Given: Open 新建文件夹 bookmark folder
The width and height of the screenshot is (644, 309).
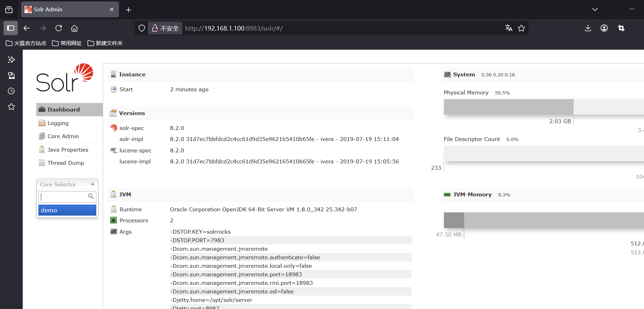Looking at the screenshot, I should [x=105, y=43].
